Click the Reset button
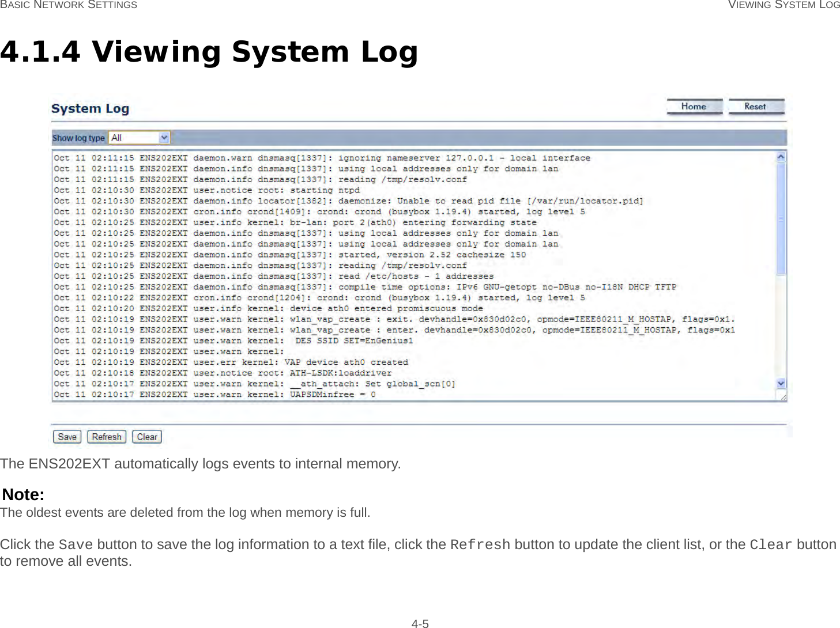This screenshot has width=840, height=628. point(756,107)
